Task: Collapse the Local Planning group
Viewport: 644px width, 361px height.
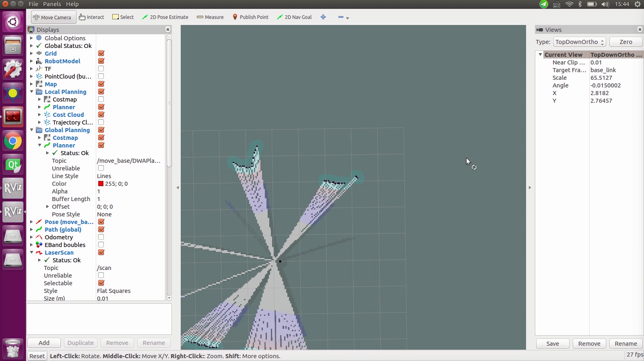Action: [x=32, y=92]
